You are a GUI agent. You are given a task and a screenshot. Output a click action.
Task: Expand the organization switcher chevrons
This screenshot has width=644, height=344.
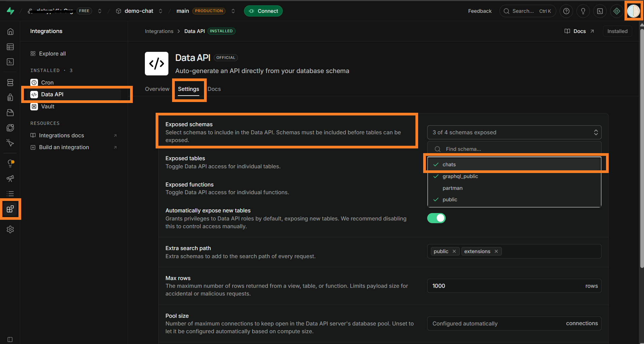click(100, 11)
